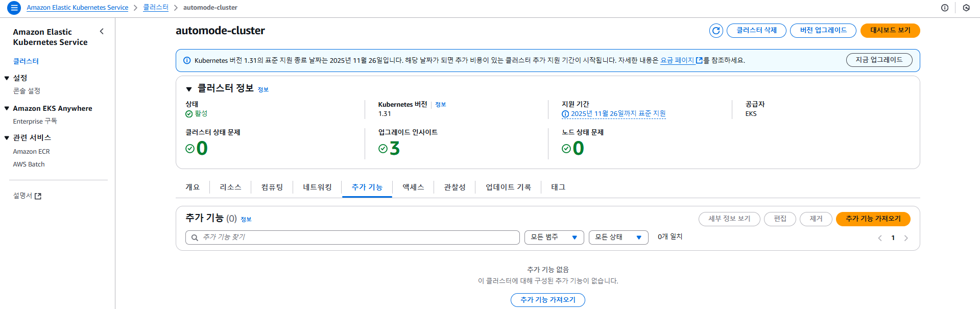Viewport: 980px width, 309px height.
Task: Open Amazon ECR in the sidebar
Action: click(x=31, y=152)
